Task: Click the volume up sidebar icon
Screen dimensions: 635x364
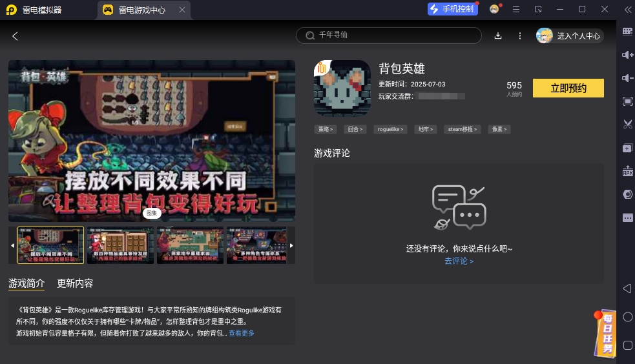Action: tap(627, 55)
